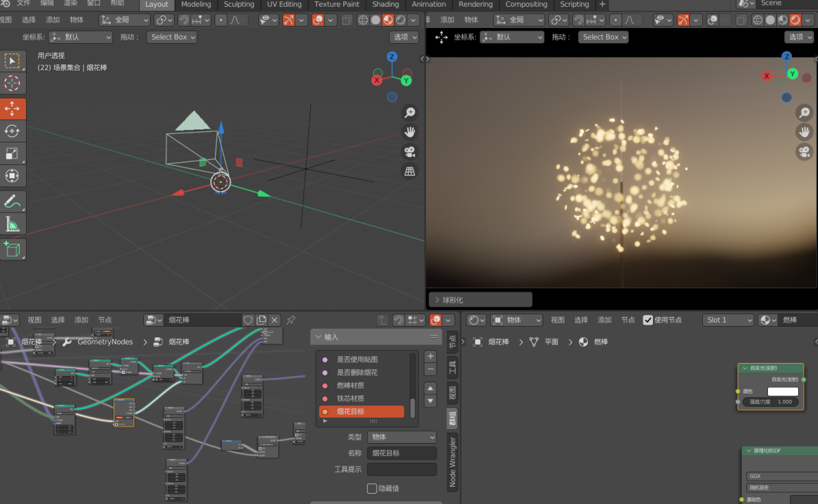Click X axis on left viewport gizmo

pyautogui.click(x=377, y=80)
